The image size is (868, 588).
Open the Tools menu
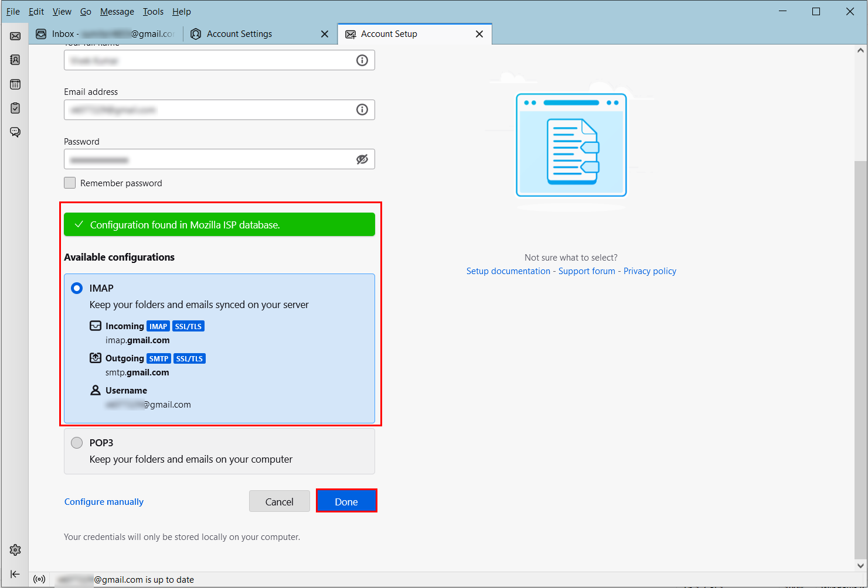click(153, 12)
